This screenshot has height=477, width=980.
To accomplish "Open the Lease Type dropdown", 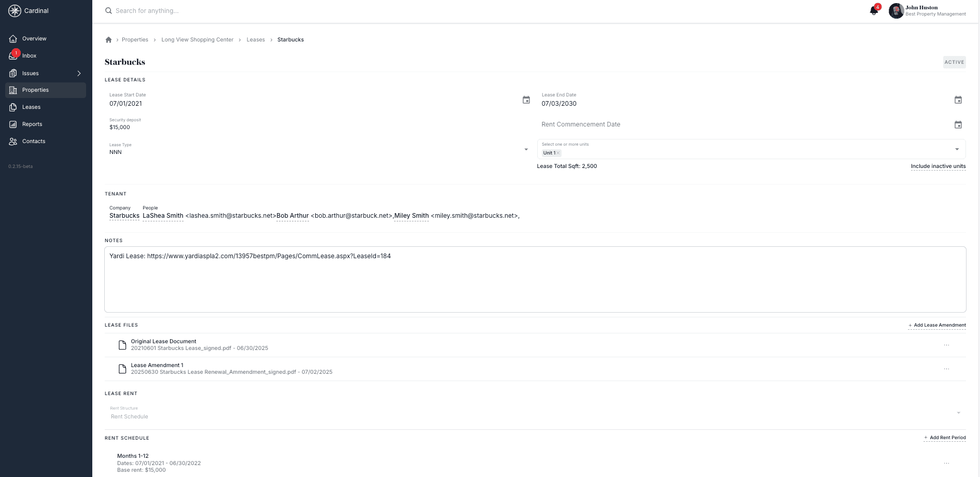I will click(526, 149).
